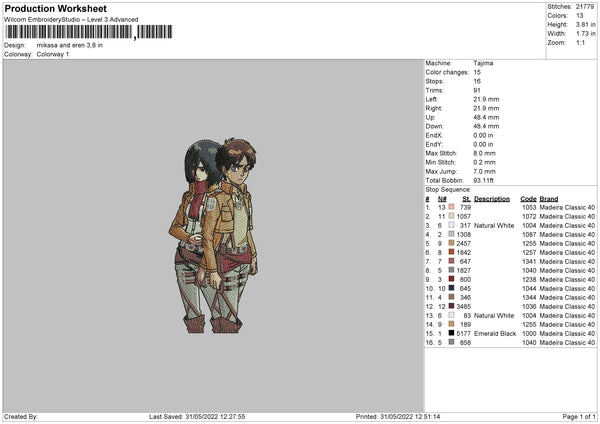Select the Stitches value 21779

pyautogui.click(x=585, y=7)
